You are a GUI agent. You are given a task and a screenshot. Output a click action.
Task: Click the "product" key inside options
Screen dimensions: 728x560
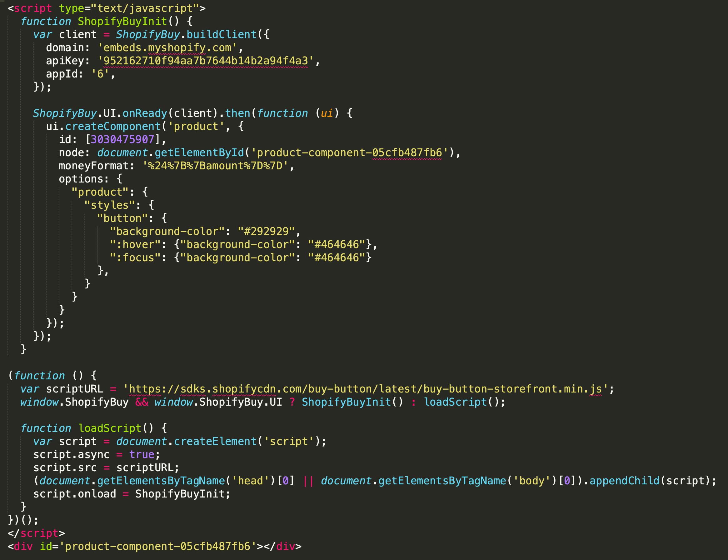tap(100, 192)
